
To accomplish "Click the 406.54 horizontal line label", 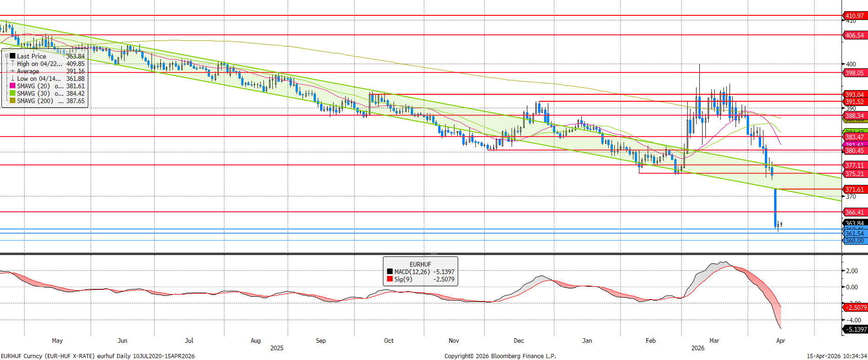I will point(855,35).
